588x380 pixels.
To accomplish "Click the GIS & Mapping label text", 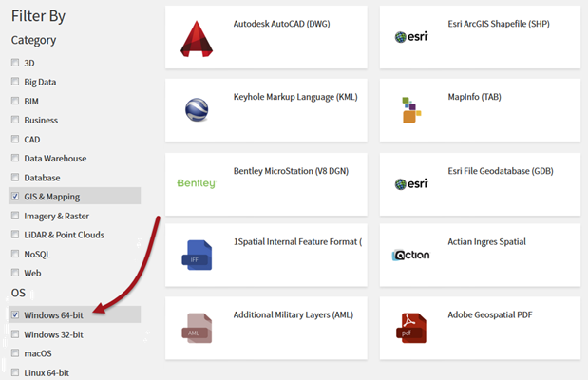I will [51, 197].
